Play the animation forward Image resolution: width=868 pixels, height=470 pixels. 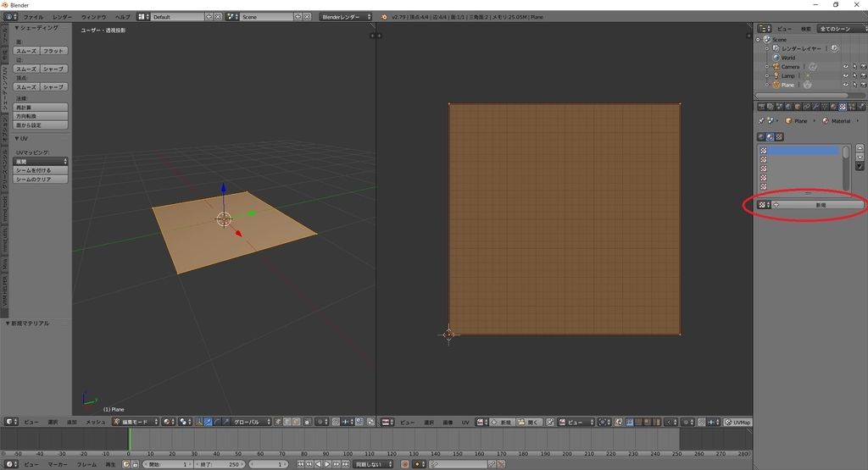click(327, 464)
